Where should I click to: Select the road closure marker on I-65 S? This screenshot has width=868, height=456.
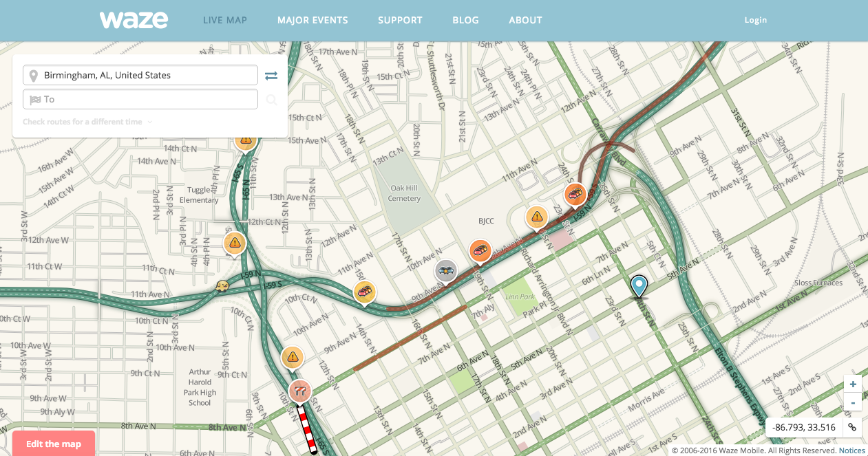click(x=299, y=391)
